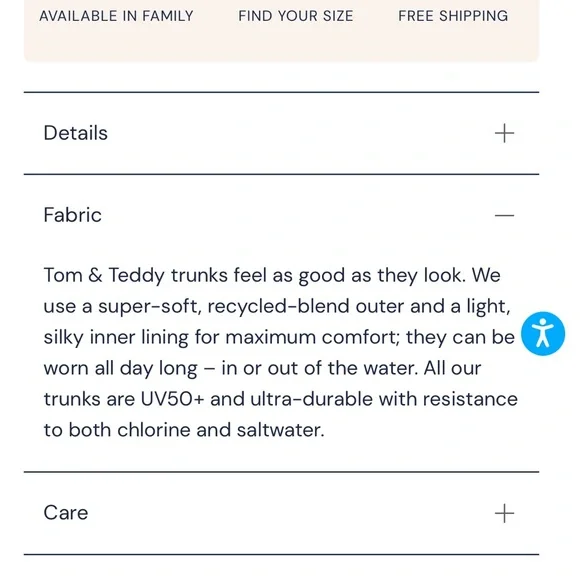Click the divider line below Care
Image resolution: width=580 pixels, height=580 pixels.
281,554
